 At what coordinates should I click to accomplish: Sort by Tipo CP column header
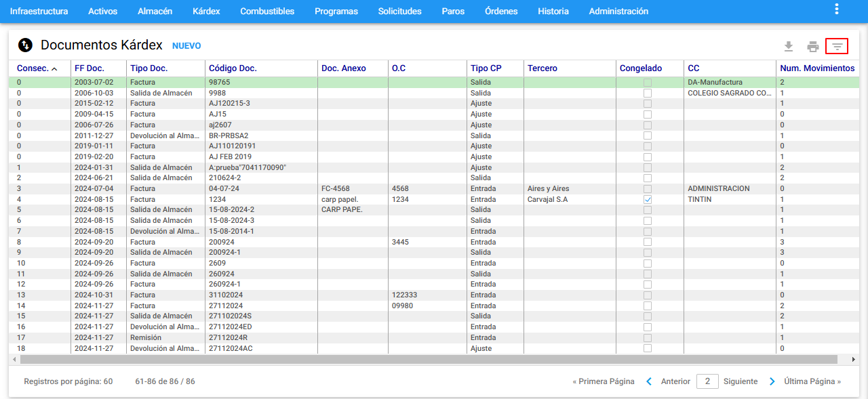pyautogui.click(x=486, y=68)
